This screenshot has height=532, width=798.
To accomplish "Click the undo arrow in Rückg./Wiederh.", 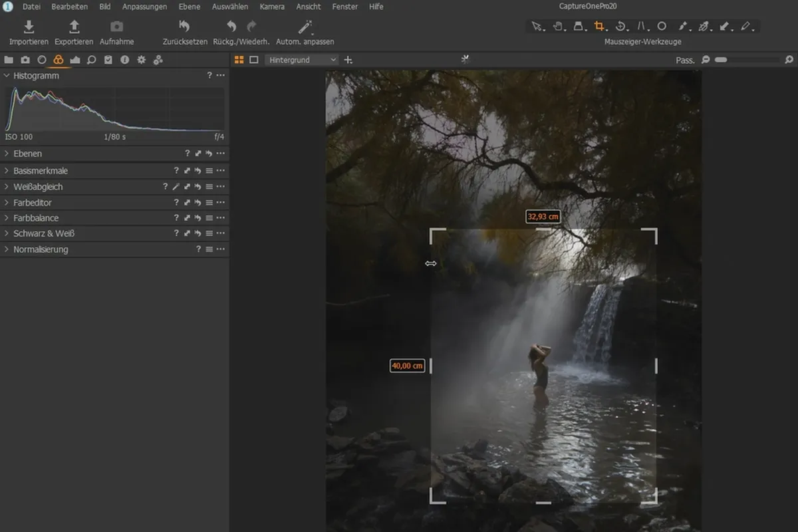I will (x=231, y=27).
